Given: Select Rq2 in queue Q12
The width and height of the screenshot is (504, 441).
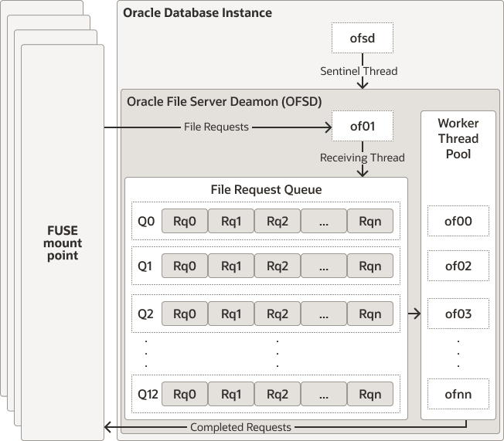Looking at the screenshot, I should coord(278,394).
